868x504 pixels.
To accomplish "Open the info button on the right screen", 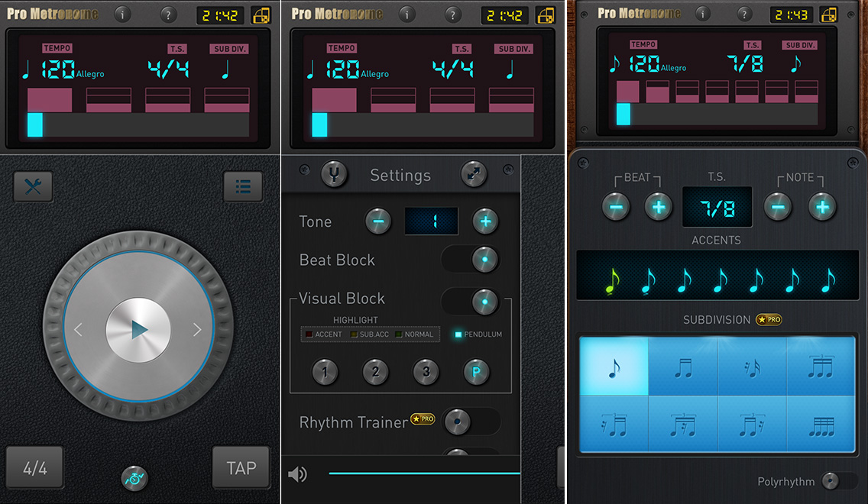I will pos(703,14).
